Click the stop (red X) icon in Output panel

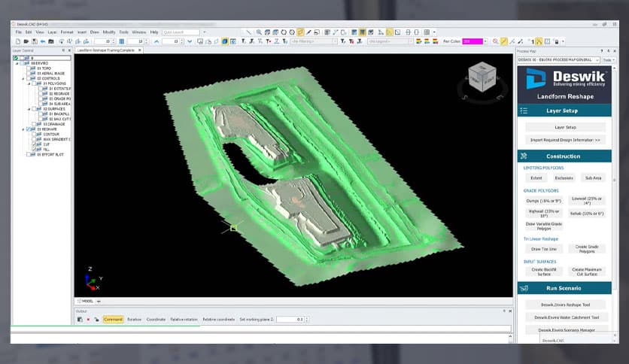(x=88, y=320)
